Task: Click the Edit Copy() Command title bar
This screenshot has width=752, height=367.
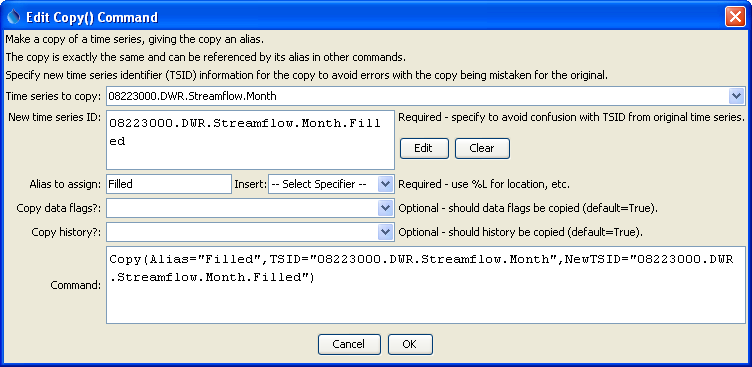Action: (364, 17)
